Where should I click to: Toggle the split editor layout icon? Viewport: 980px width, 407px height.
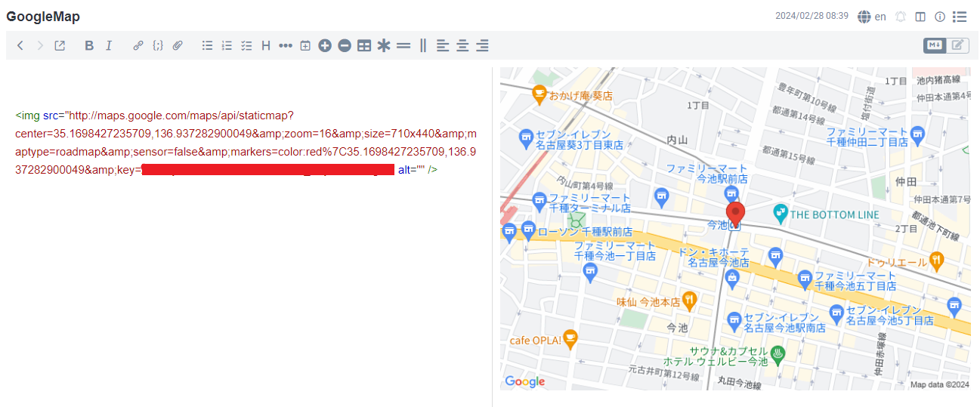(x=920, y=17)
